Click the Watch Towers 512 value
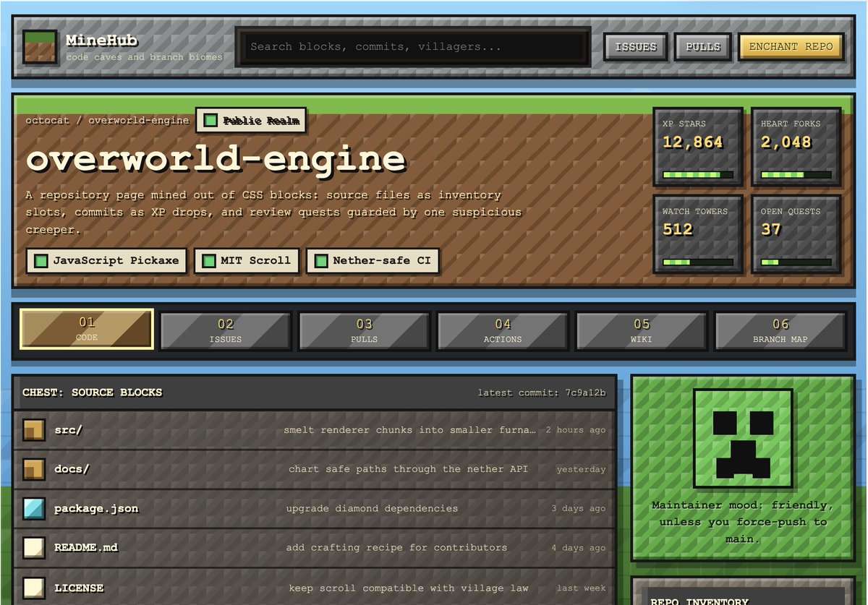 (678, 230)
